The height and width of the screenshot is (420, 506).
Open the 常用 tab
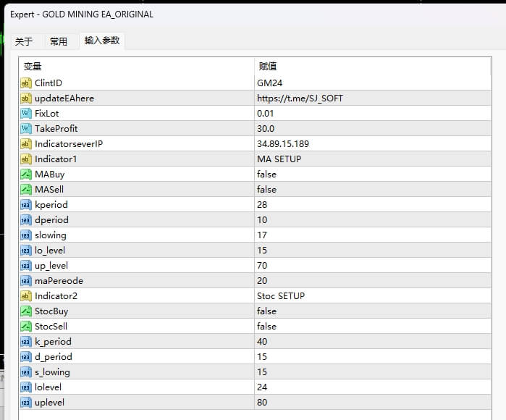coord(59,41)
